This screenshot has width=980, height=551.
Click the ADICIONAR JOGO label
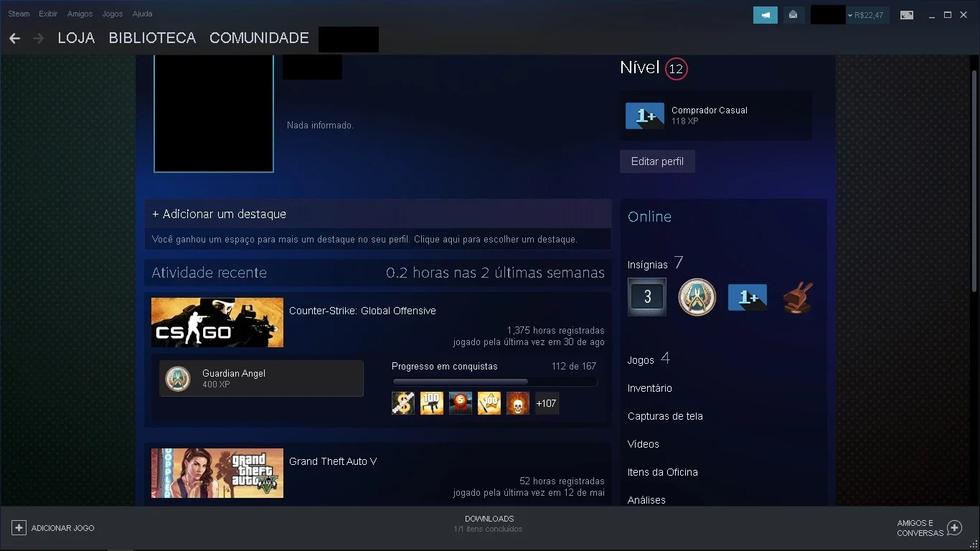62,528
